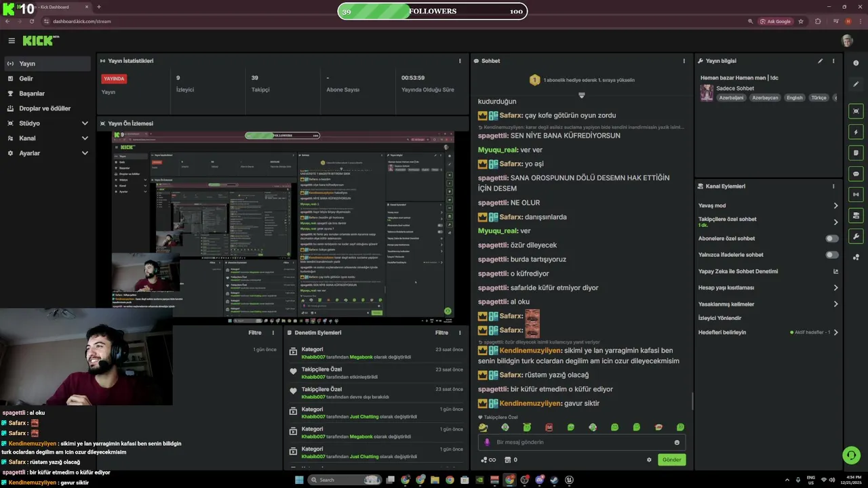Bookmark this page with star icon
Image resolution: width=868 pixels, height=488 pixels.
(801, 21)
